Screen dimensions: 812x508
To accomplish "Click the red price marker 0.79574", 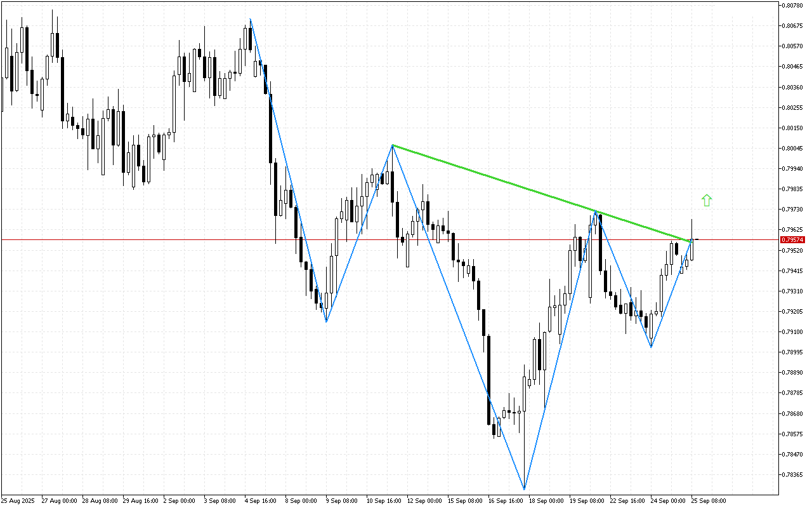I will (x=792, y=240).
